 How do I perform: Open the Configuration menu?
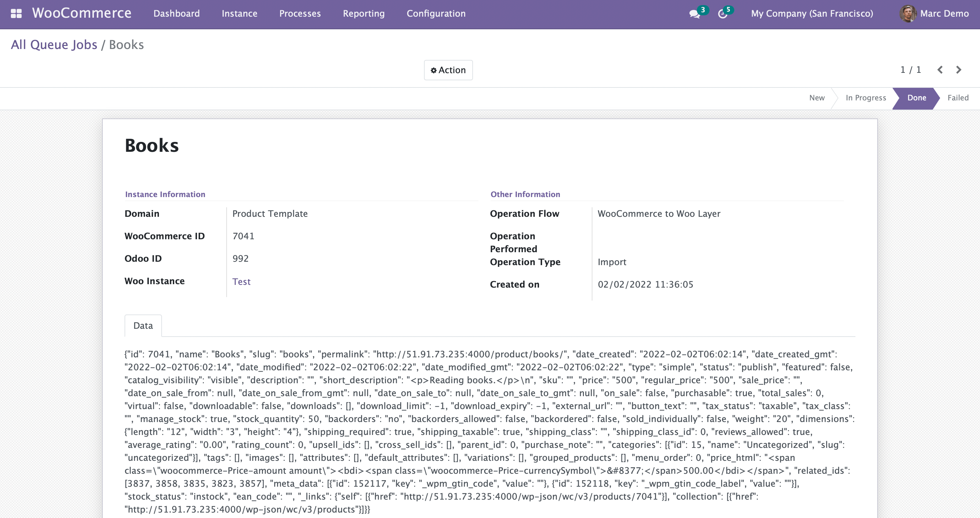[436, 14]
